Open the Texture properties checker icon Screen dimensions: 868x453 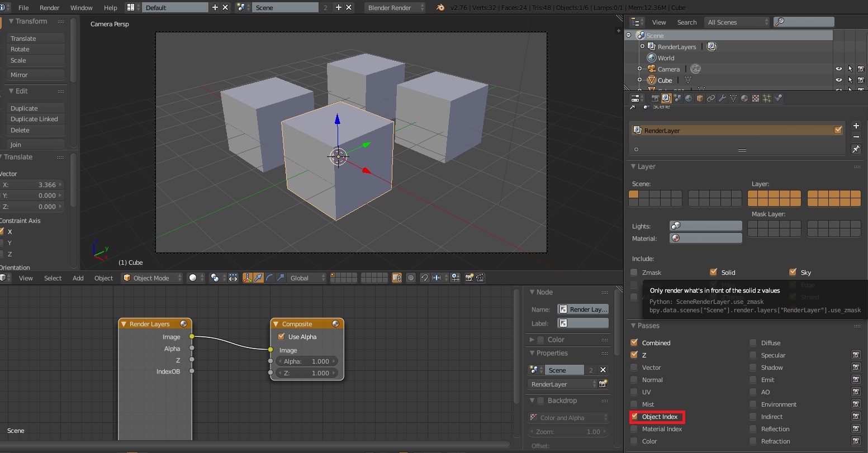[x=756, y=98]
